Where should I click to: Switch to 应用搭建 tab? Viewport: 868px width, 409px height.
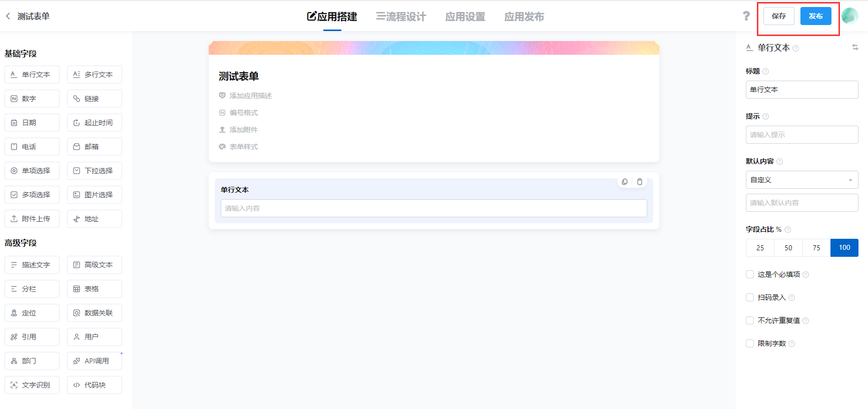point(332,17)
